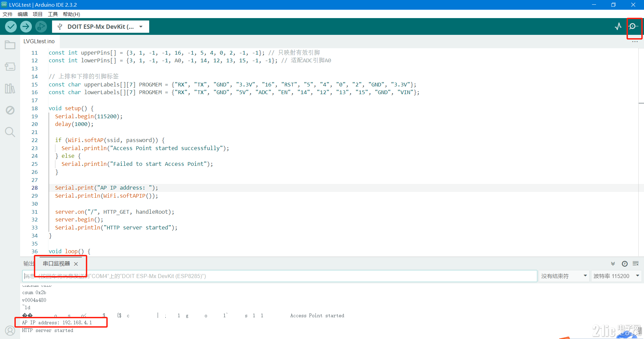644x339 pixels.
Task: Click the void setup() line
Action: coord(71,109)
